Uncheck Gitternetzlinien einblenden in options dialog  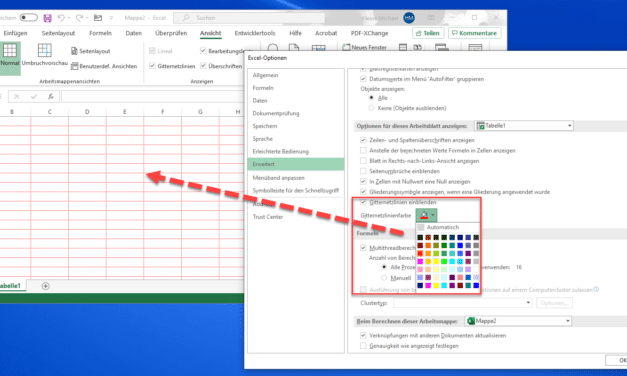click(363, 202)
